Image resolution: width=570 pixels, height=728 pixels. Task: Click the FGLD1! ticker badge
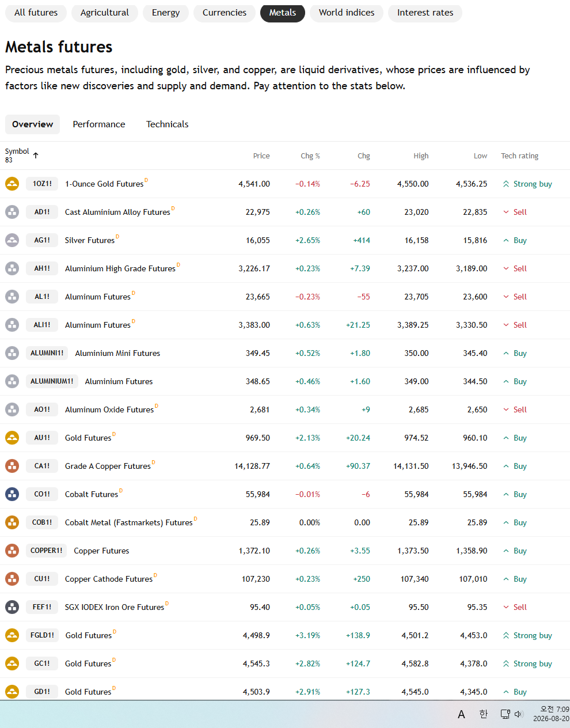click(42, 635)
